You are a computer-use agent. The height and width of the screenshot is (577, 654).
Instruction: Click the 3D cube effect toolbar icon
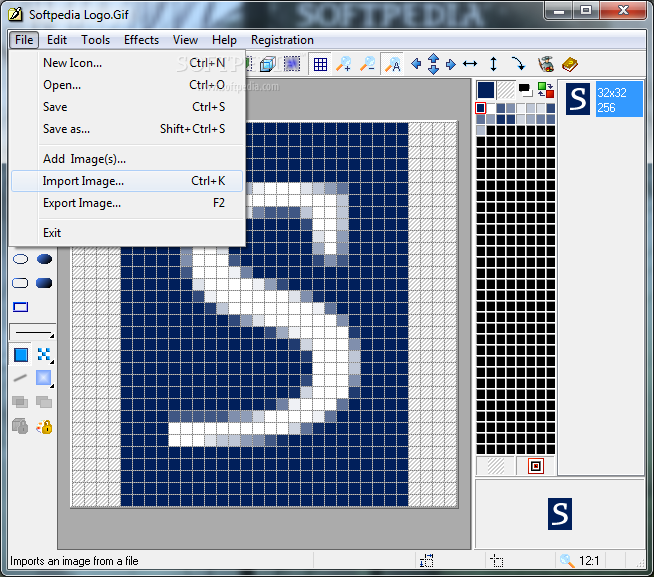267,64
